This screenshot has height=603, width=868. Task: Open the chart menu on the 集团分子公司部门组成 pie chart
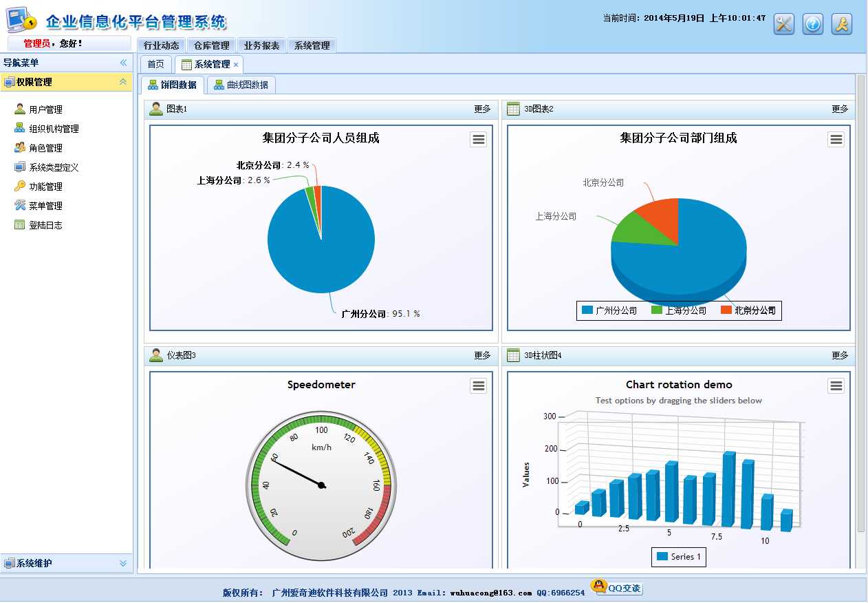tap(836, 140)
